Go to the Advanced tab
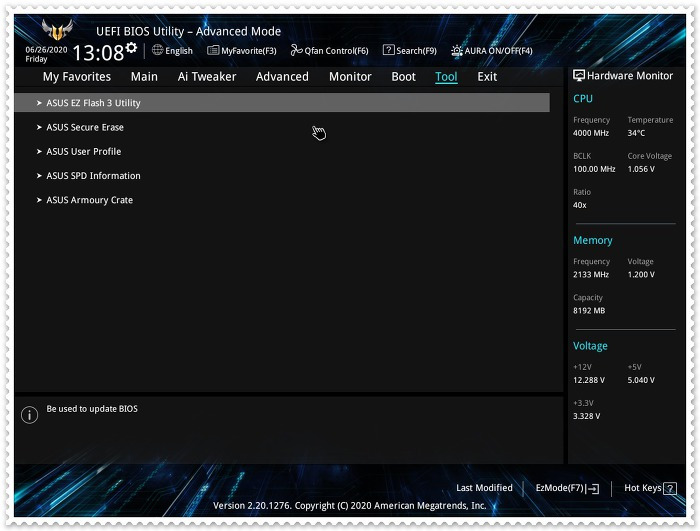Screen dimensions: 700x531 (282, 77)
